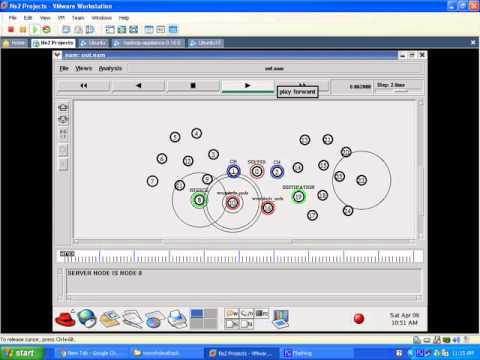Select the wormhole node 10
The height and width of the screenshot is (360, 480).
(232, 203)
